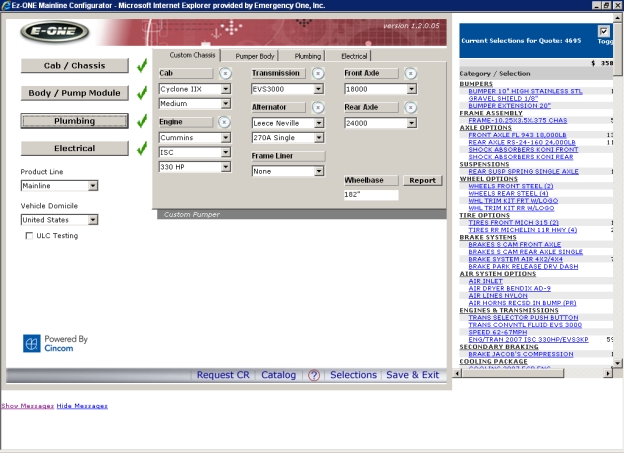Open SHOCK ABSORBERS KONI FRONT link
This screenshot has width=624, height=453.
point(523,150)
